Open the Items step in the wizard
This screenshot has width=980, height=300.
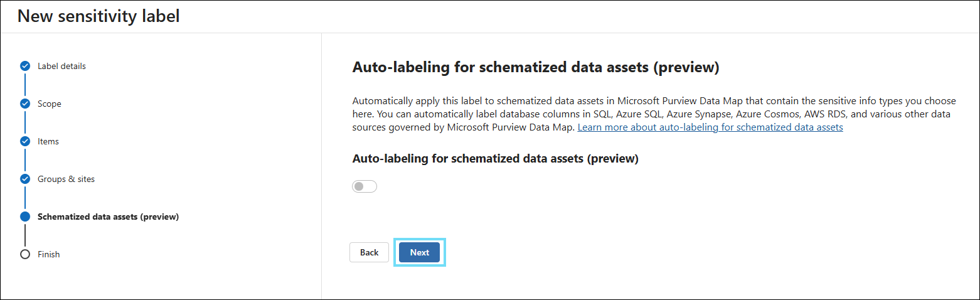48,141
